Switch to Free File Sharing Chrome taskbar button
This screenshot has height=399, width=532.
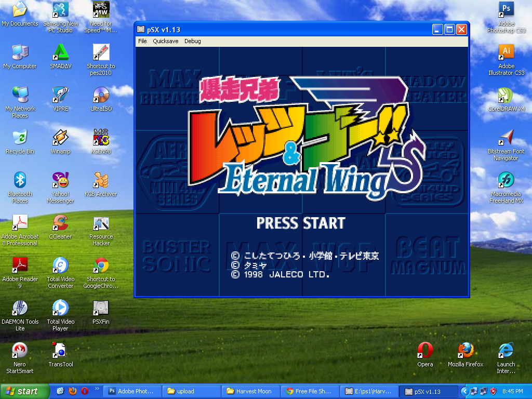(310, 391)
